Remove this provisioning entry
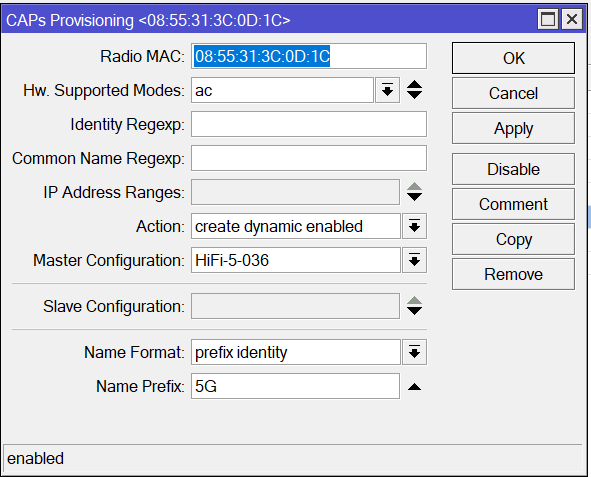 coord(513,274)
